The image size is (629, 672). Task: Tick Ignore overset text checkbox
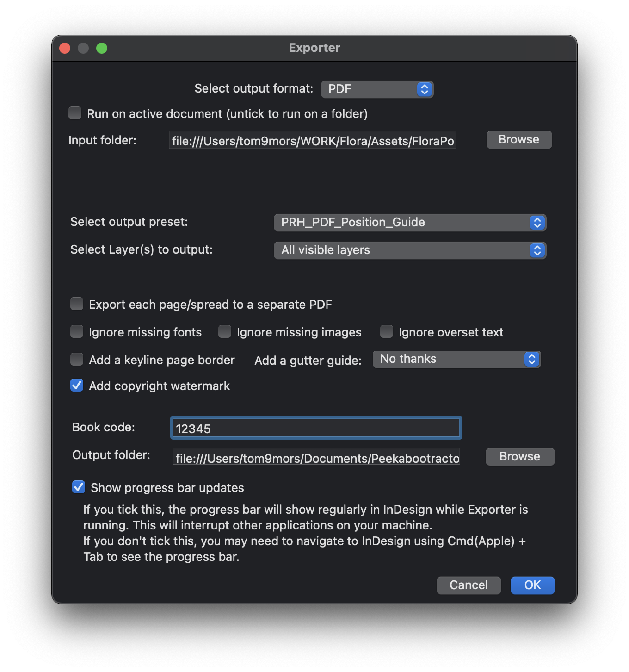[x=387, y=332]
